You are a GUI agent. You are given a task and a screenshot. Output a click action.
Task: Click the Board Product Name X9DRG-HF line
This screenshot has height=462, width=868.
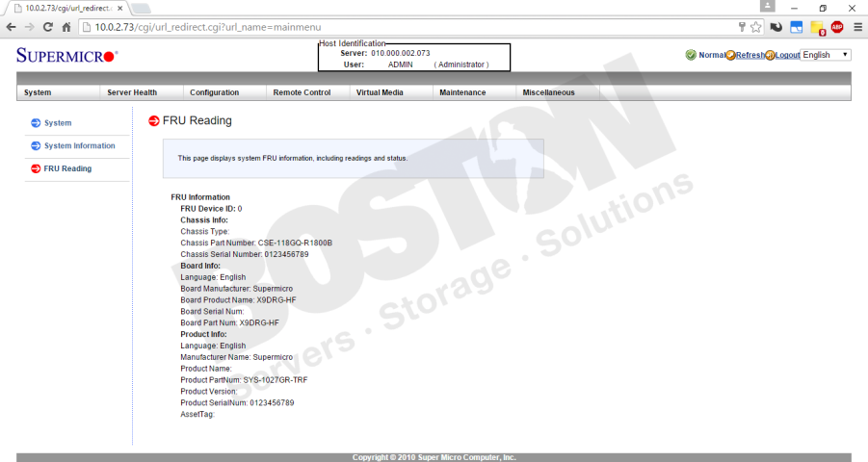point(238,300)
